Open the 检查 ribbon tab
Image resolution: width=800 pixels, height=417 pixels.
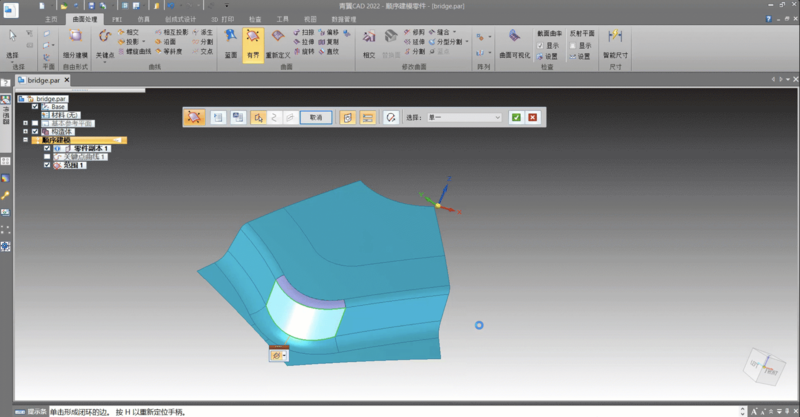257,18
